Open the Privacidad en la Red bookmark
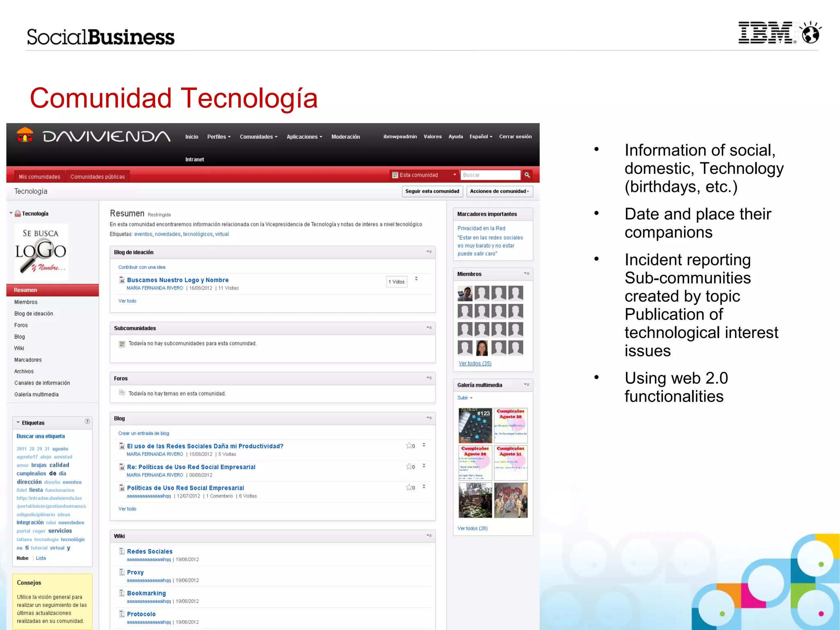Image resolution: width=840 pixels, height=630 pixels. (x=482, y=228)
